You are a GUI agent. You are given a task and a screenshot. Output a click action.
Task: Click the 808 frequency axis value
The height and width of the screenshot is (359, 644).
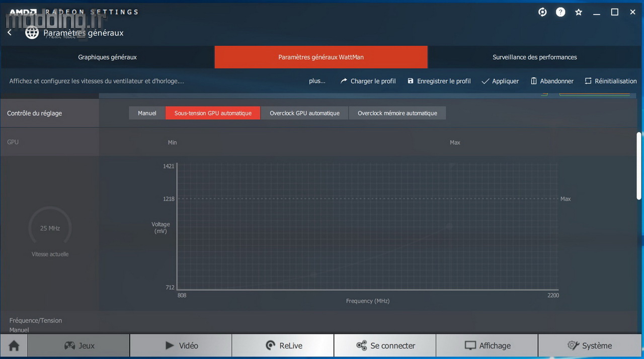[x=182, y=296]
